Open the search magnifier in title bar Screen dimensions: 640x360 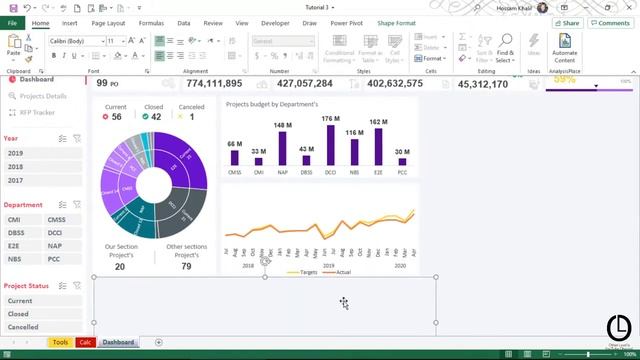pyautogui.click(x=477, y=8)
